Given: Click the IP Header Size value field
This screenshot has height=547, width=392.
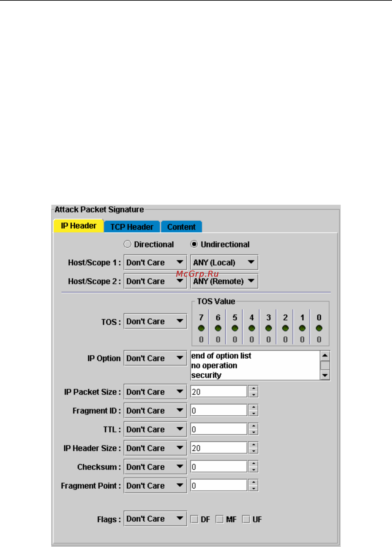Looking at the screenshot, I should (x=219, y=448).
